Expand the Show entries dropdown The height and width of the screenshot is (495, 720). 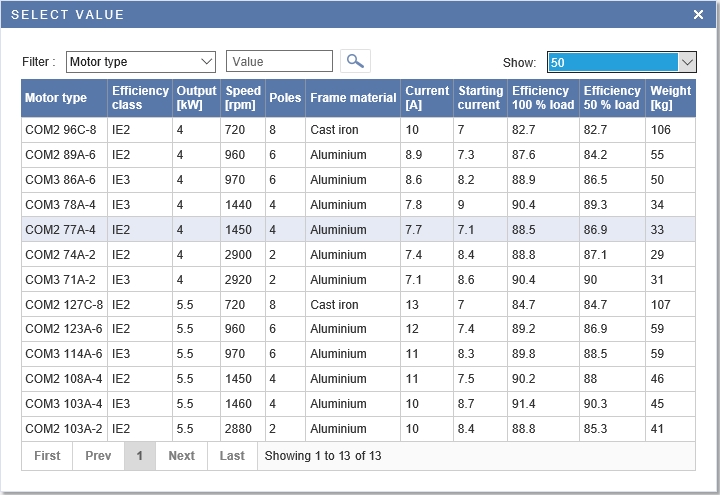[621, 62]
